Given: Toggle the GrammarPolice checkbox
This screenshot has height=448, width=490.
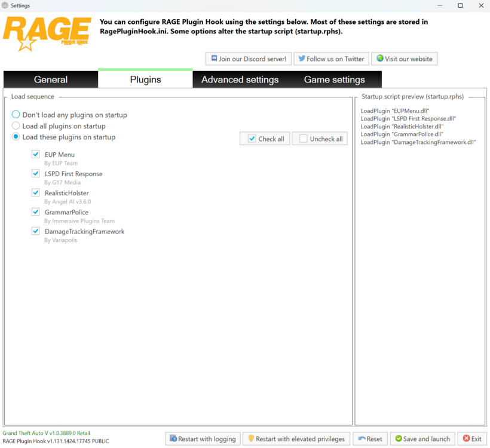Looking at the screenshot, I should point(36,212).
